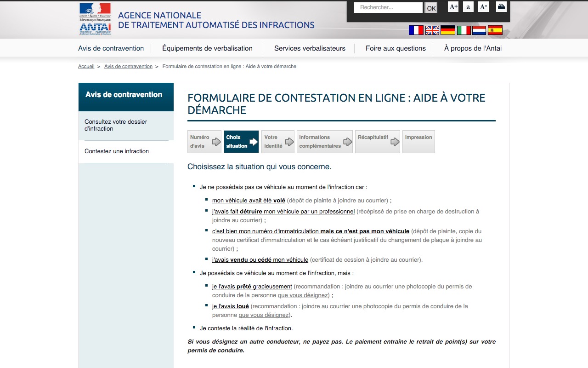Click the Numéro d'avis step
This screenshot has width=588, height=368.
coord(204,142)
